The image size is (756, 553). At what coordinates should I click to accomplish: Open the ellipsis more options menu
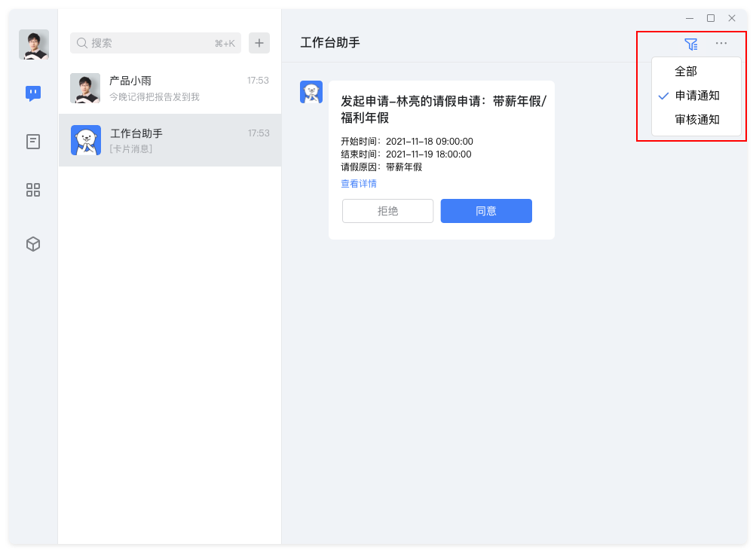(x=721, y=44)
